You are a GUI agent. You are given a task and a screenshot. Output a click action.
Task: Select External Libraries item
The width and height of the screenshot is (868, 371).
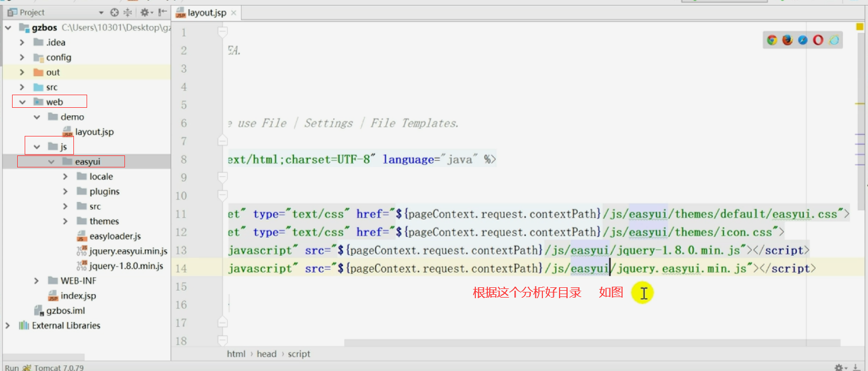pos(60,326)
